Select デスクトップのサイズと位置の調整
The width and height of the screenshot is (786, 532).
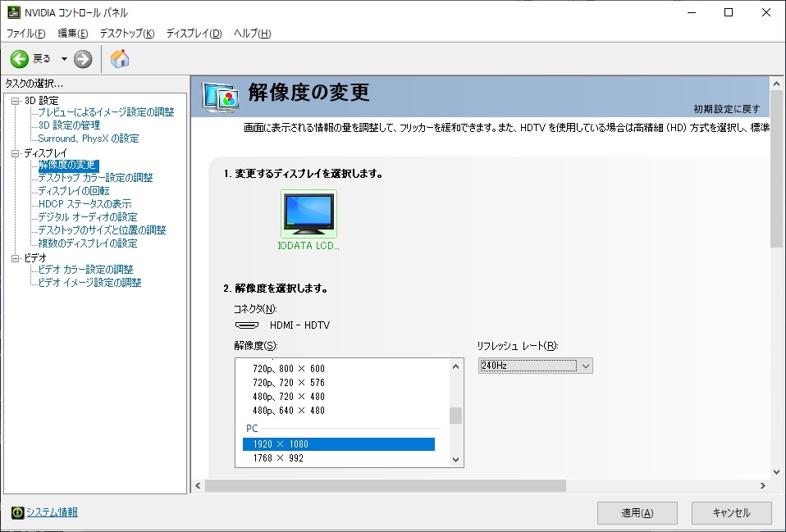coord(102,230)
